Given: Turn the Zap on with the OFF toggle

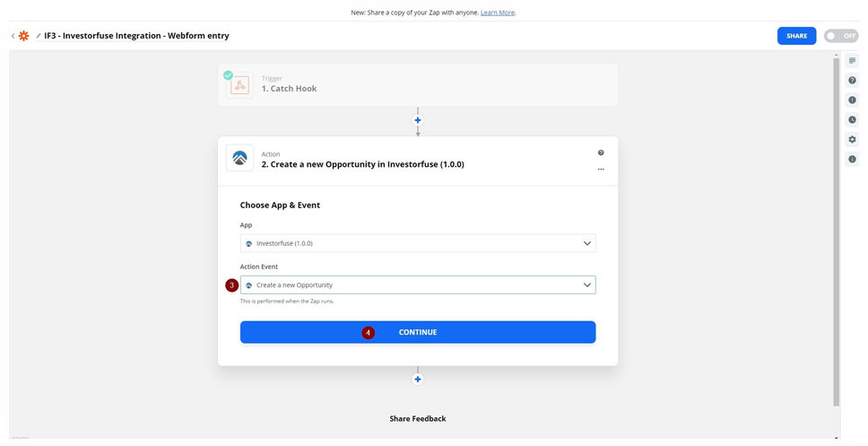Looking at the screenshot, I should pos(841,36).
